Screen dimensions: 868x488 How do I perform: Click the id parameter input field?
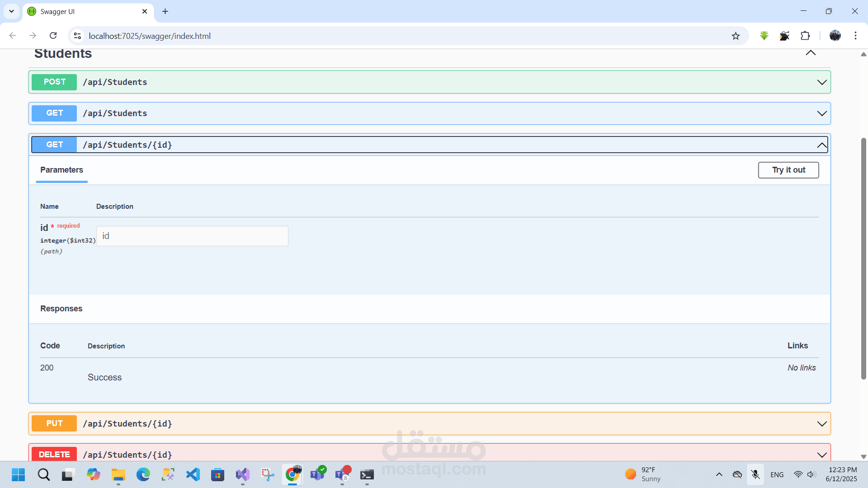coord(192,236)
